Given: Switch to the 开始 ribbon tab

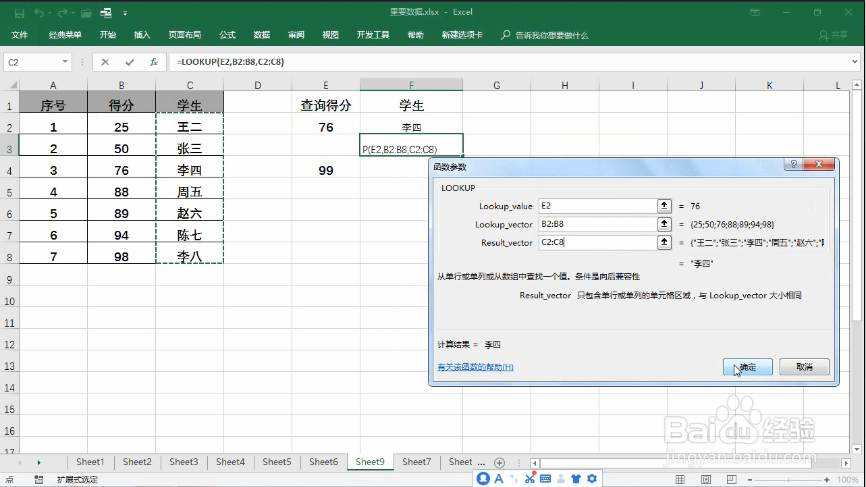Looking at the screenshot, I should (x=108, y=35).
